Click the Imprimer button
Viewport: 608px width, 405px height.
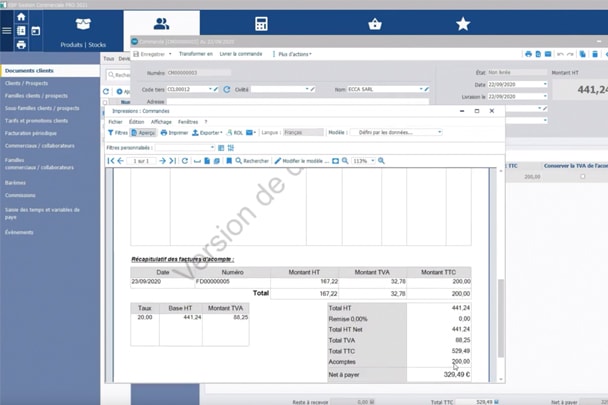pyautogui.click(x=174, y=132)
